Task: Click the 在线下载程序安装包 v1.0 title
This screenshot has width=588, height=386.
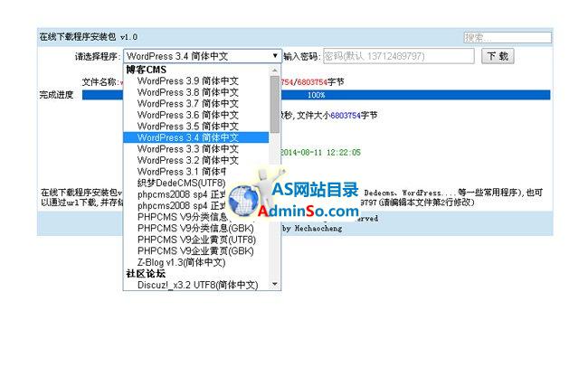Action: (x=89, y=37)
